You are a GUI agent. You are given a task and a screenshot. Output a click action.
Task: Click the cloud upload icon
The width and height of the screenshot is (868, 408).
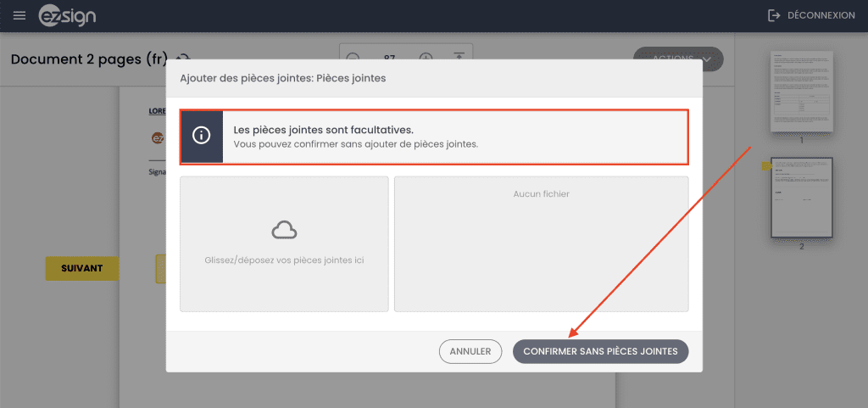[284, 230]
